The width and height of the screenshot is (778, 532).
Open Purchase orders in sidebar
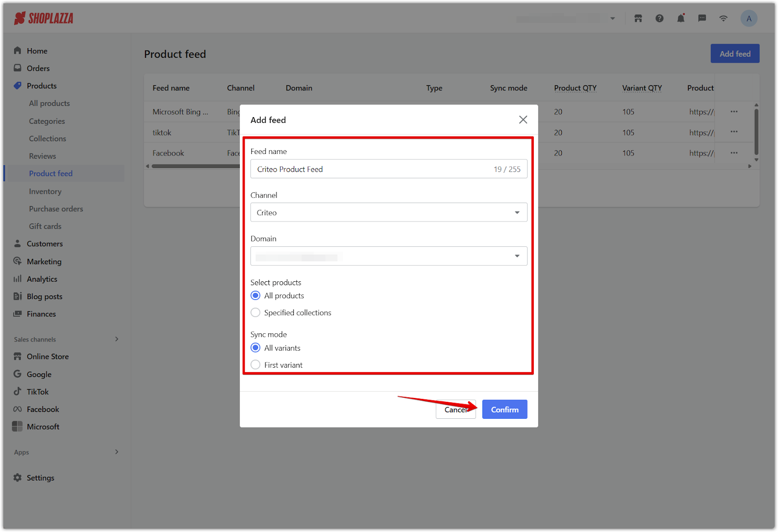coord(56,209)
